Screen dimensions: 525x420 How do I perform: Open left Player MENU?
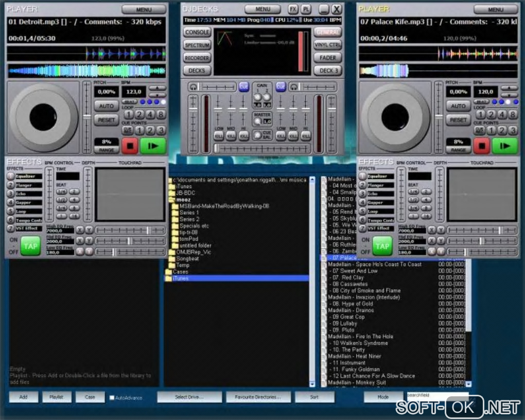coord(144,10)
